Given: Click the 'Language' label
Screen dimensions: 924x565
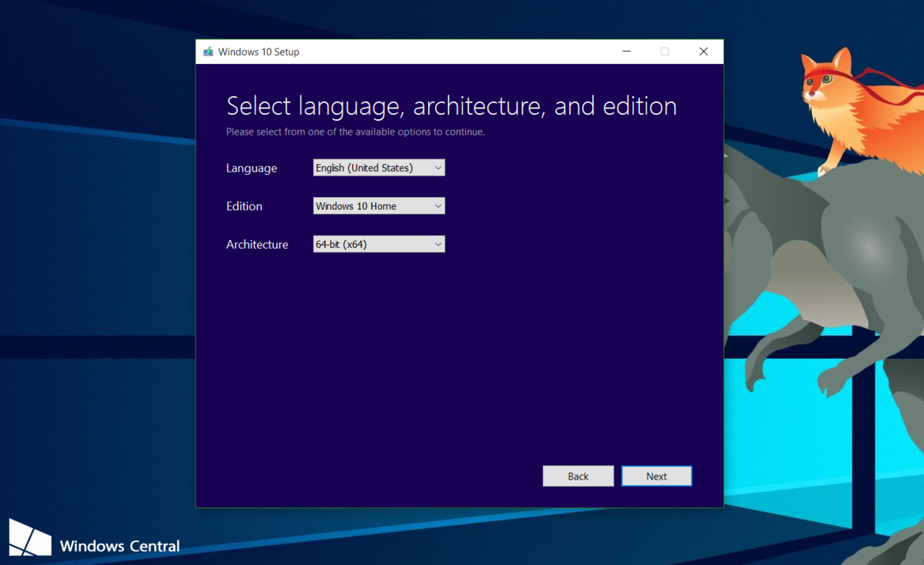Looking at the screenshot, I should click(x=251, y=169).
